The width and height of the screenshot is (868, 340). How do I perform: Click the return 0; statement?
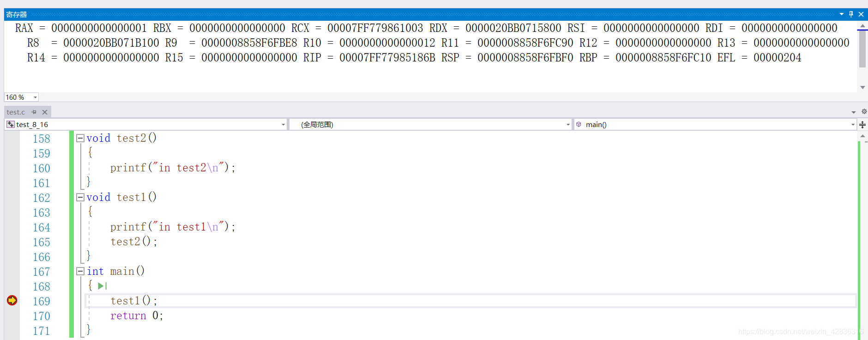(137, 316)
